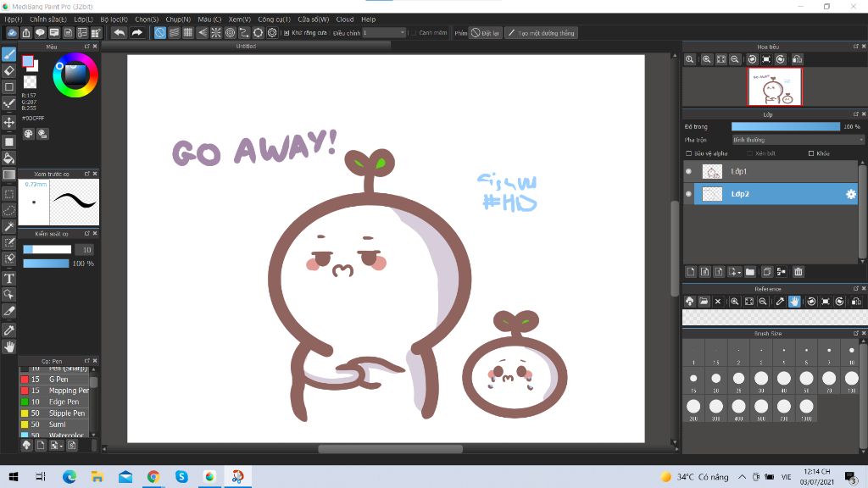Enable the parallel snap icon
868x488 pixels.
tap(174, 33)
